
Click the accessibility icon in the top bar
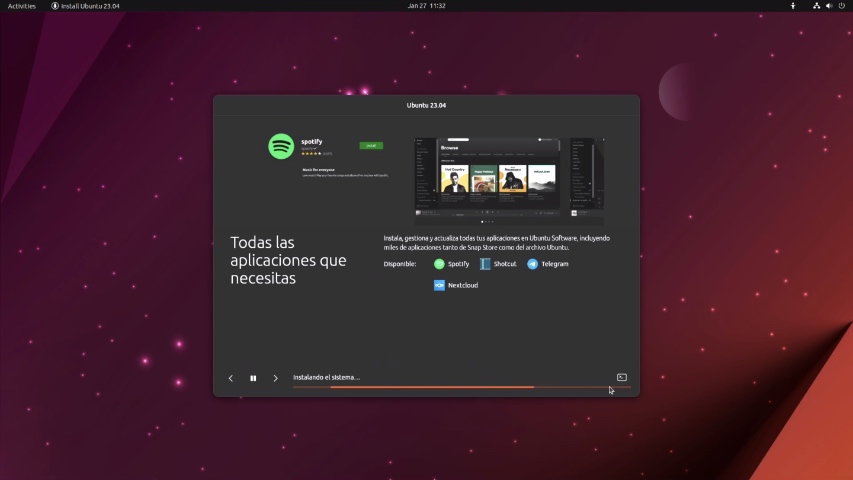pos(793,6)
